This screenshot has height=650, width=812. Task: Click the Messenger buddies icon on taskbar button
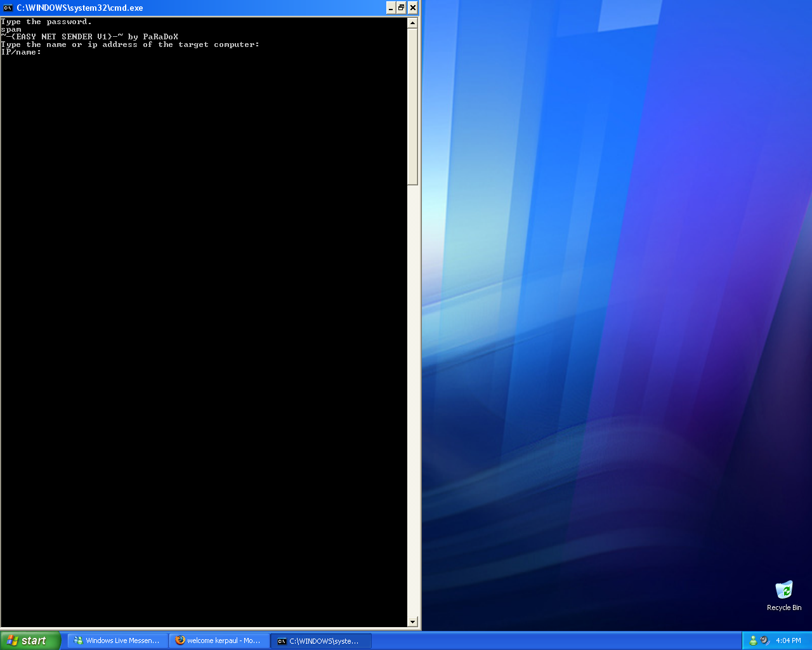click(78, 640)
